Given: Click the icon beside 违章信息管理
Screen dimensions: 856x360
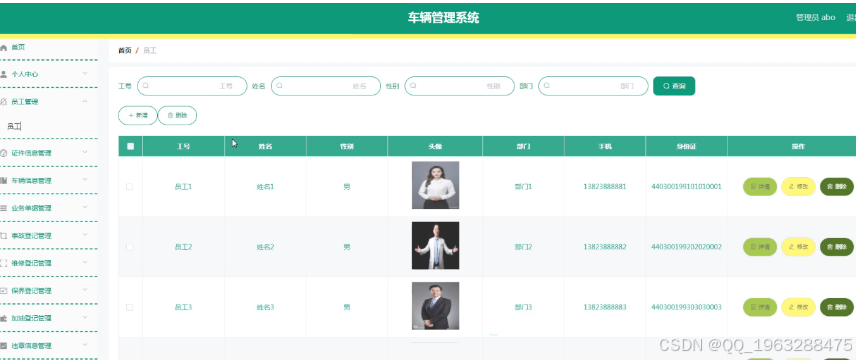Looking at the screenshot, I should pyautogui.click(x=3, y=345).
